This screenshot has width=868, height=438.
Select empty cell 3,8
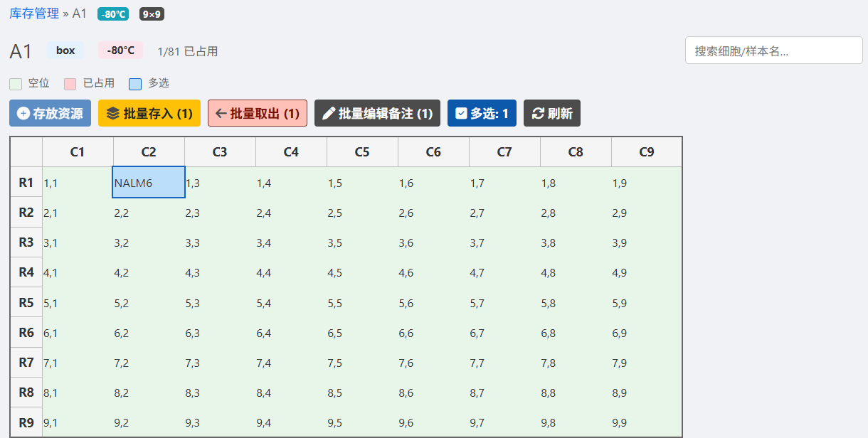coord(576,242)
